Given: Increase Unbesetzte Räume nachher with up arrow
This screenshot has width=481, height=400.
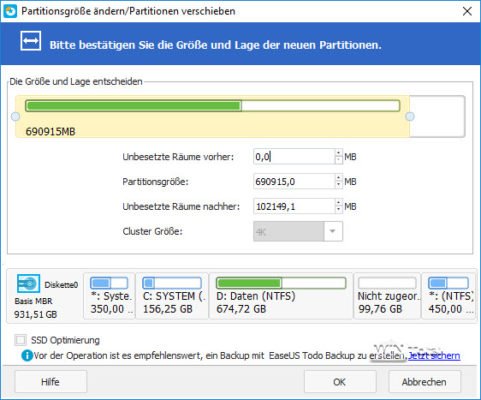Looking at the screenshot, I should [339, 203].
